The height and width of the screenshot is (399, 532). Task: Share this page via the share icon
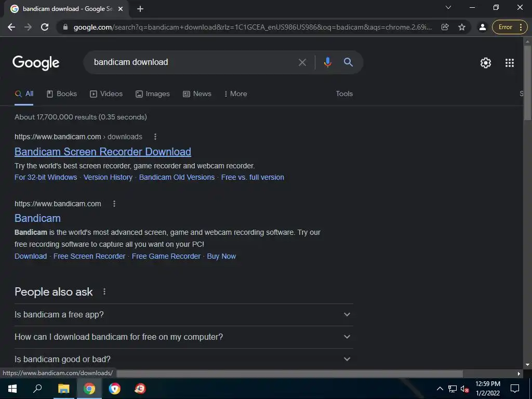445,27
